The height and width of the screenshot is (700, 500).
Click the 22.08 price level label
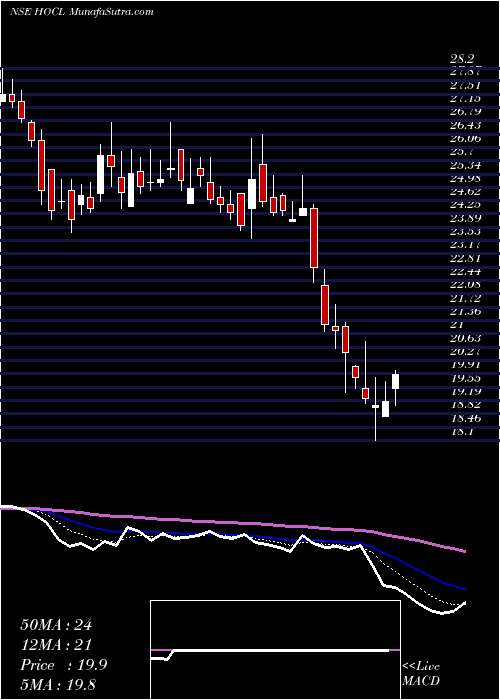pyautogui.click(x=465, y=284)
